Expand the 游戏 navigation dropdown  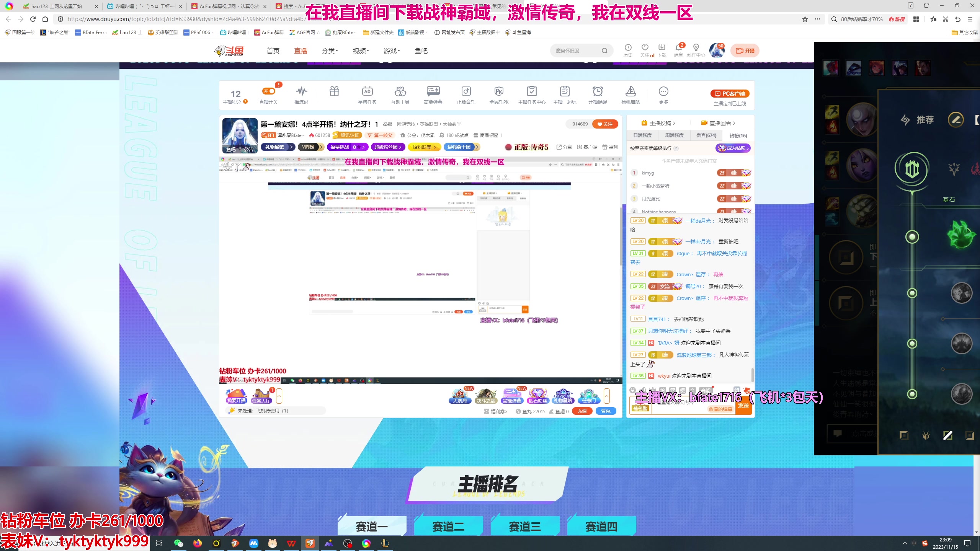pos(390,51)
